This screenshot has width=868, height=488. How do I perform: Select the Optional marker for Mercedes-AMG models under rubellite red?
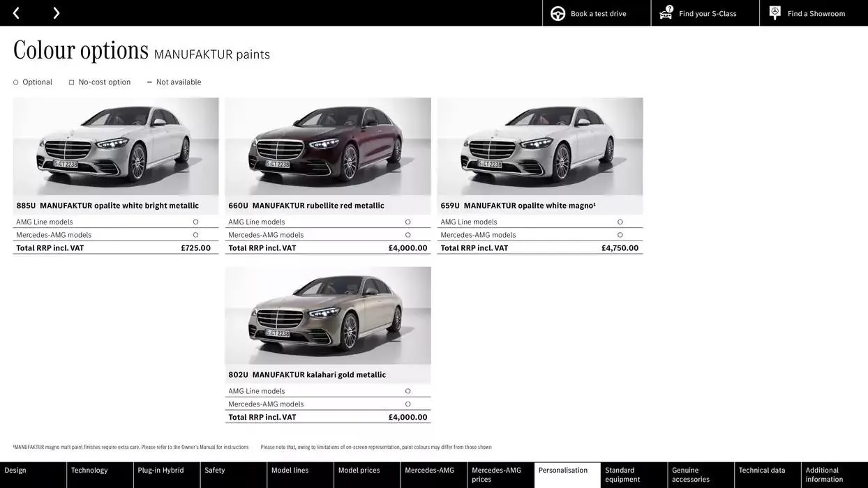tap(407, 234)
